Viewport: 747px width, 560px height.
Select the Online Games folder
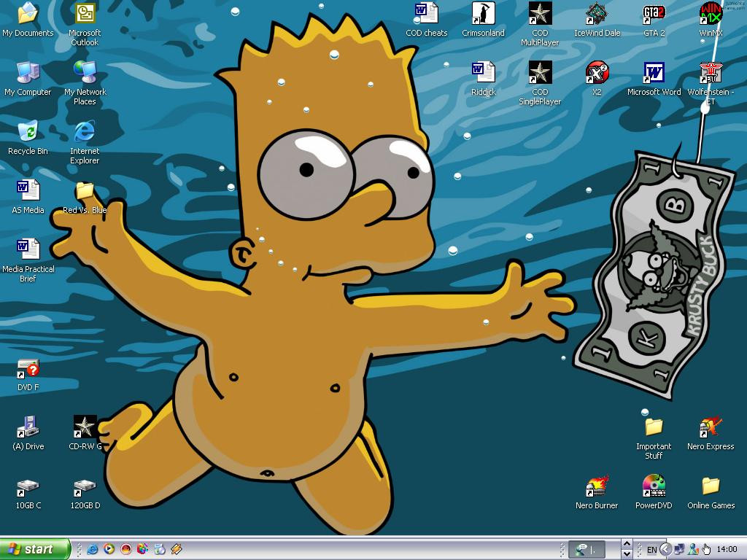(x=711, y=492)
